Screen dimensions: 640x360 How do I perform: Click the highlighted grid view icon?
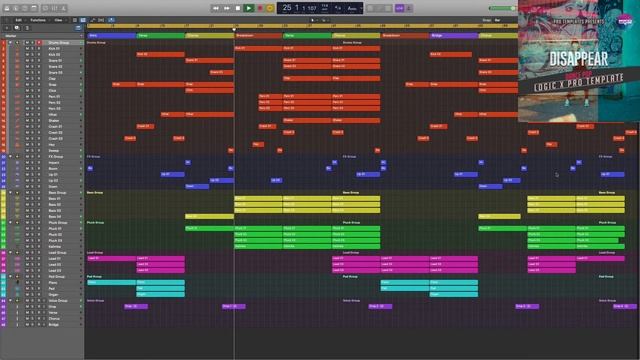(x=83, y=20)
